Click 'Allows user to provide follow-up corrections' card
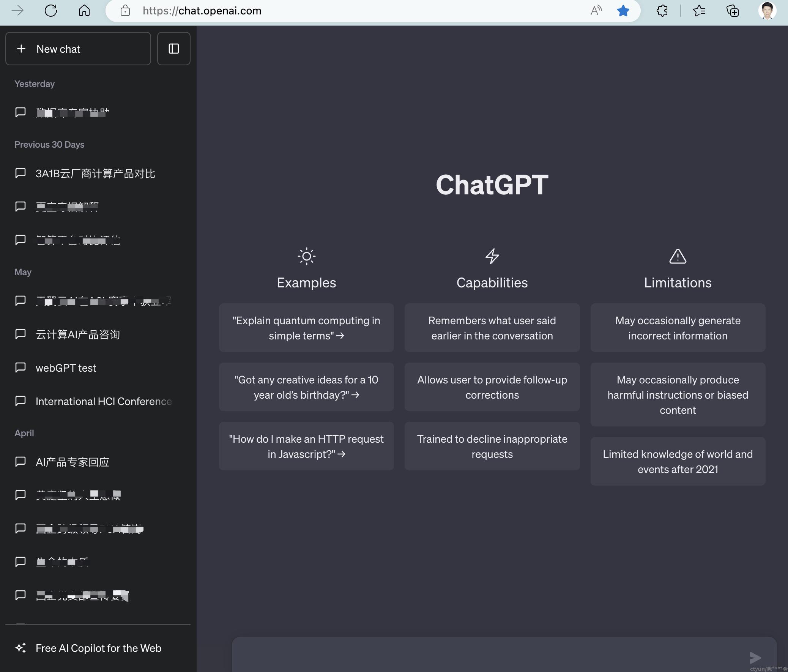Screen dimensions: 788x672 pyautogui.click(x=492, y=387)
